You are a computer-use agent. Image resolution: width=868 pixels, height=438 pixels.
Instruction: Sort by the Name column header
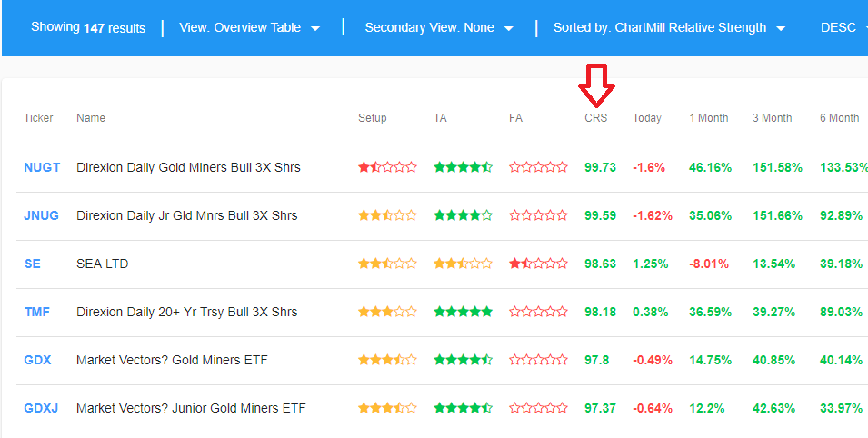click(x=91, y=118)
